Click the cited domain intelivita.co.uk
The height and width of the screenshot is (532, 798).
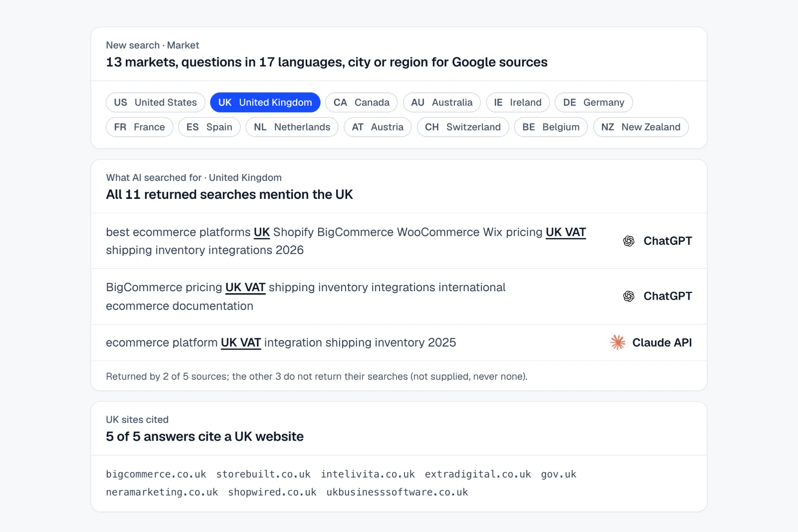[x=368, y=474]
